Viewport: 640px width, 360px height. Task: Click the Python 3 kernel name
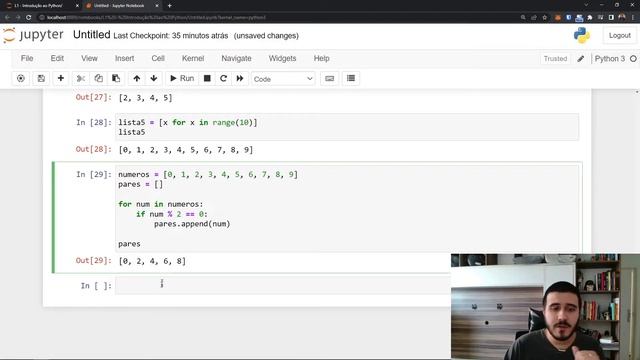[x=609, y=59]
